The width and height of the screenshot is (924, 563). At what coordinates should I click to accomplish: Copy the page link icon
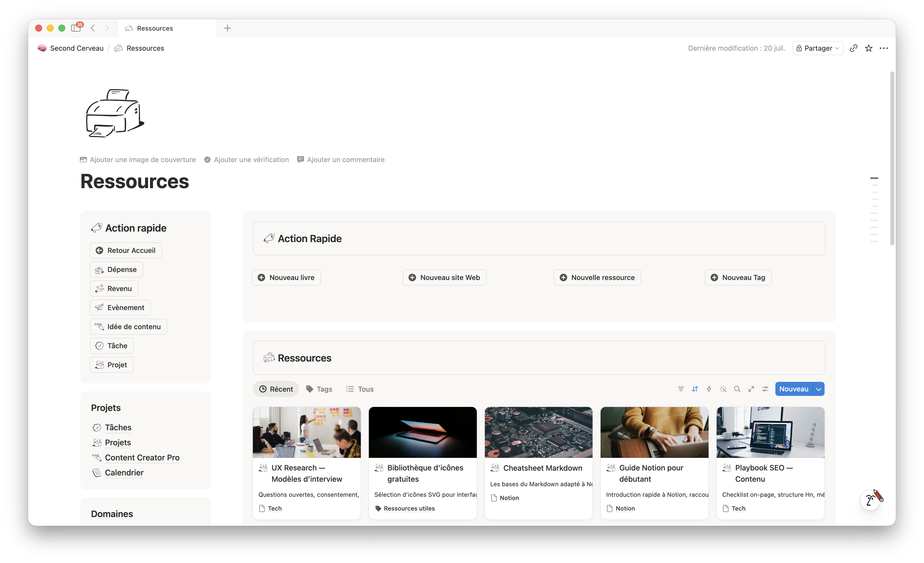click(x=853, y=48)
